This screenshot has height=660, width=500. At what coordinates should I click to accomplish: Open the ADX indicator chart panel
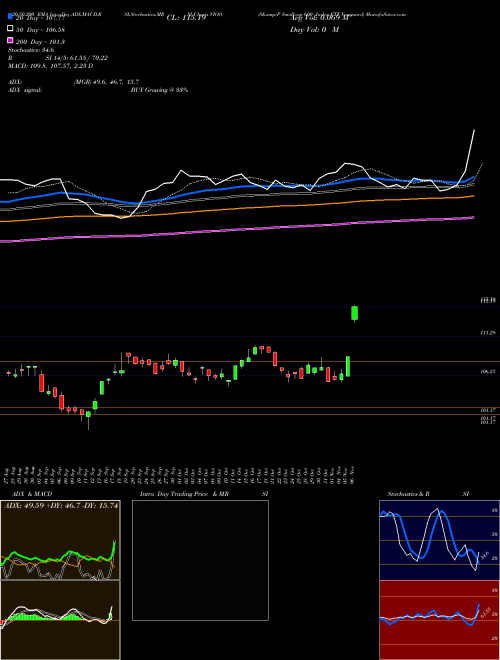[60, 540]
